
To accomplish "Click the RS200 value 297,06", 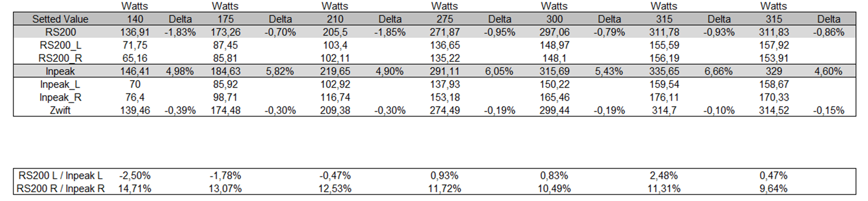I will (554, 32).
